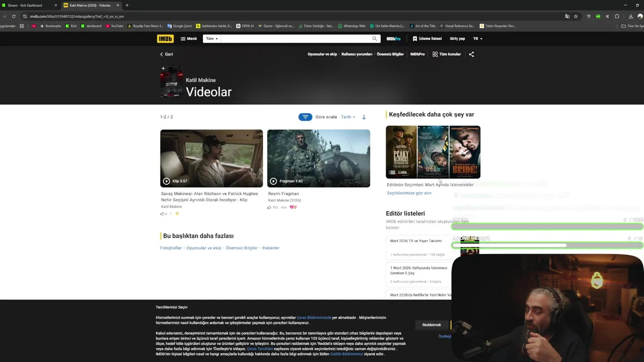644x362 pixels.
Task: Click heart reaction under Resmi Fragman
Action: pos(293,207)
